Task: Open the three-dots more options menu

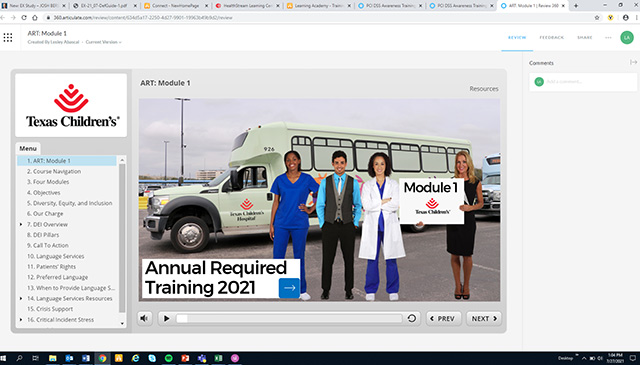Action: [608, 38]
